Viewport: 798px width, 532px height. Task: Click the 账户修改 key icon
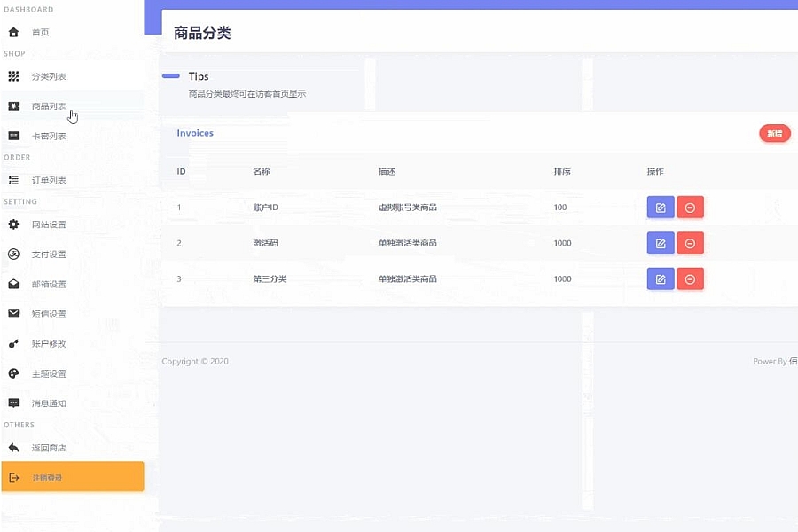point(13,344)
